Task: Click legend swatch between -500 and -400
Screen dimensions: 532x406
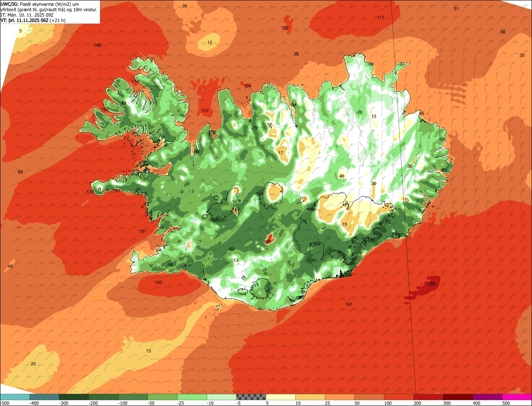Action: tap(15, 397)
